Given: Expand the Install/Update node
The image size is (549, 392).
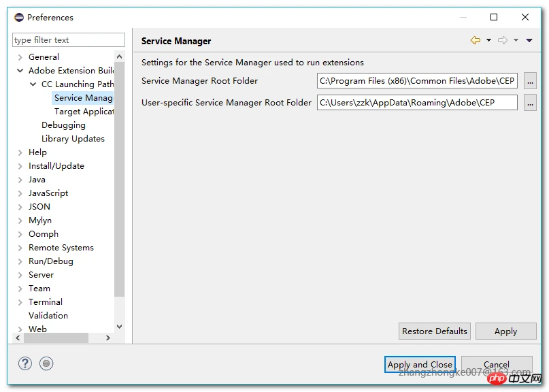Looking at the screenshot, I should [20, 166].
